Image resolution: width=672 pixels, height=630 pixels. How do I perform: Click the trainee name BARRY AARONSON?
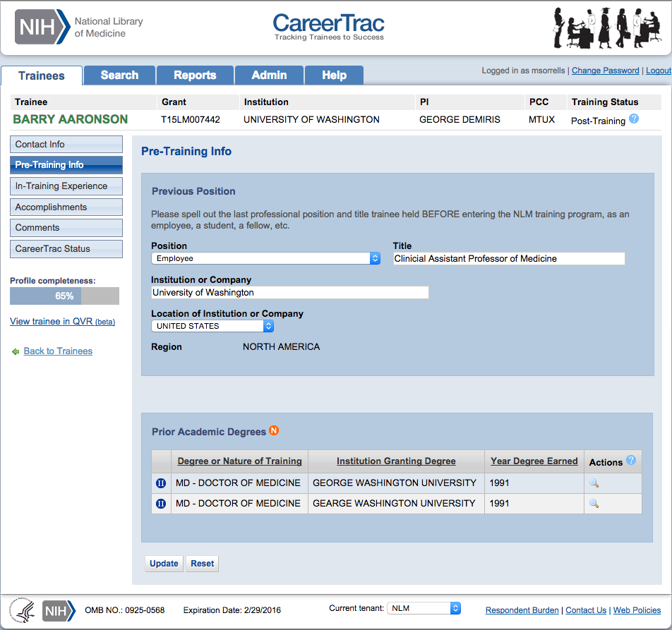(71, 119)
